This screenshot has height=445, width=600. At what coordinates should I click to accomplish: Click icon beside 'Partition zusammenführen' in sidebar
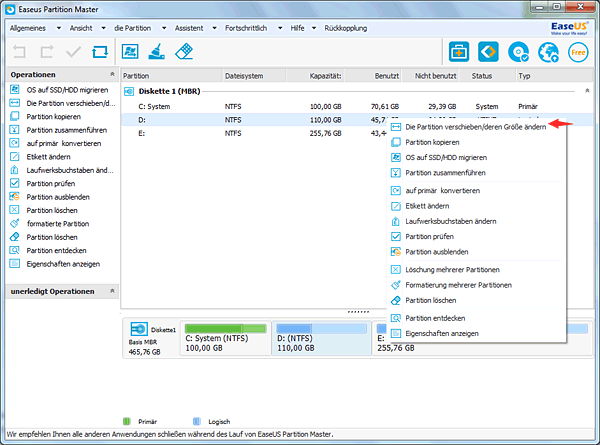tap(14, 130)
